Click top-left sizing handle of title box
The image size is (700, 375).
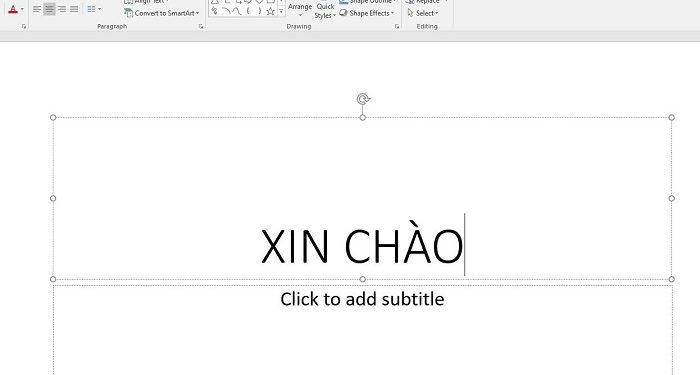point(53,117)
